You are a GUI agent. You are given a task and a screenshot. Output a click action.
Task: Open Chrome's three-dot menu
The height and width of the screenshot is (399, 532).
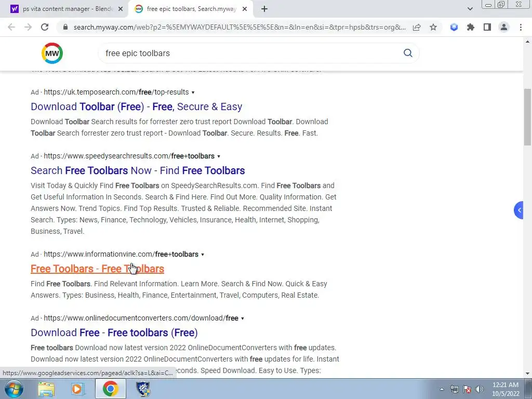521,27
